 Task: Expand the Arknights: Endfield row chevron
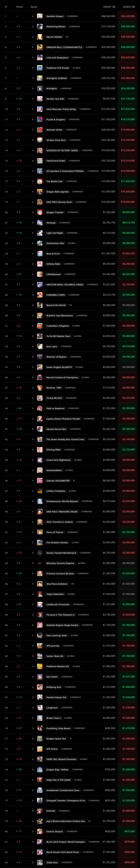(33, 78)
